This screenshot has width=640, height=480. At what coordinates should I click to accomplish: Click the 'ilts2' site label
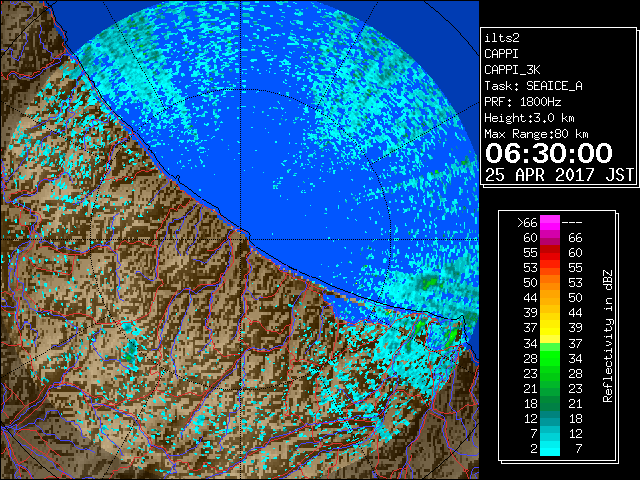coord(502,38)
